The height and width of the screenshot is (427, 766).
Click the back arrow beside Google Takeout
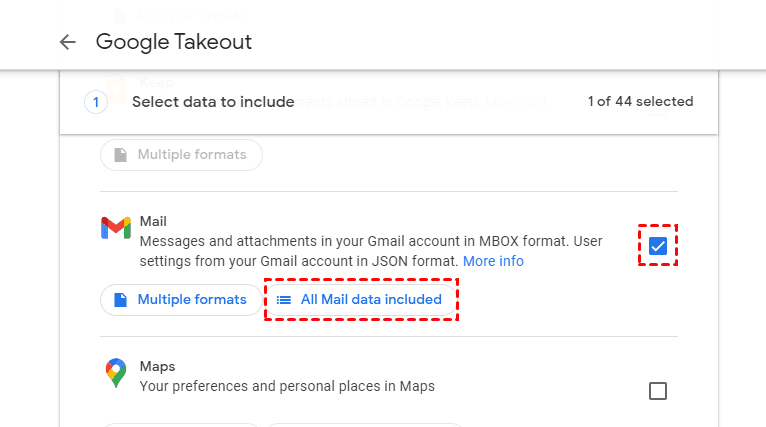(x=68, y=42)
